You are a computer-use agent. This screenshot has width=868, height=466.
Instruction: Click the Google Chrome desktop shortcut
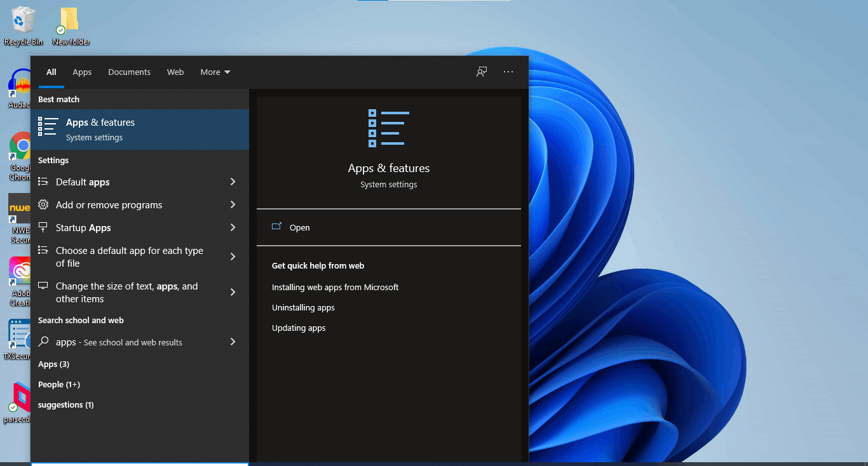point(20,156)
